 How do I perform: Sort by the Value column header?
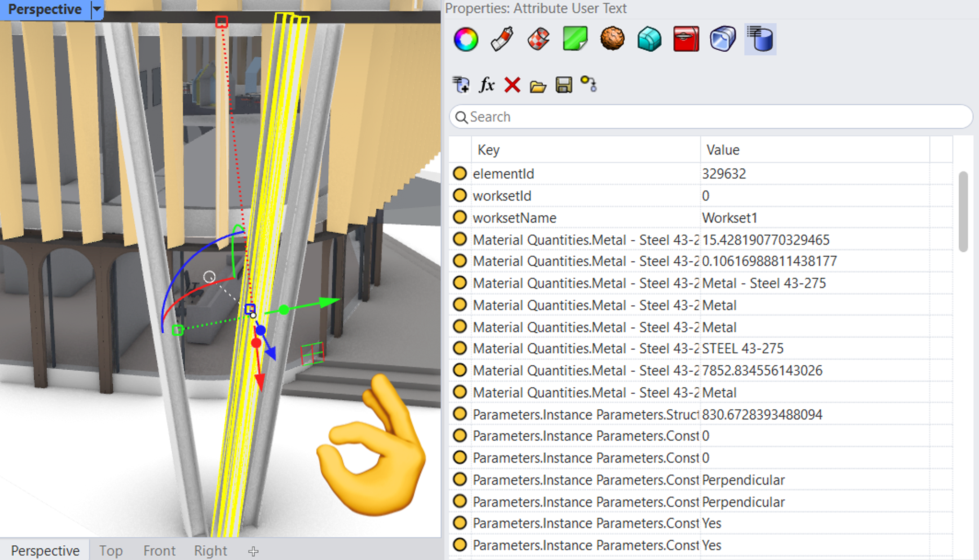click(x=815, y=150)
